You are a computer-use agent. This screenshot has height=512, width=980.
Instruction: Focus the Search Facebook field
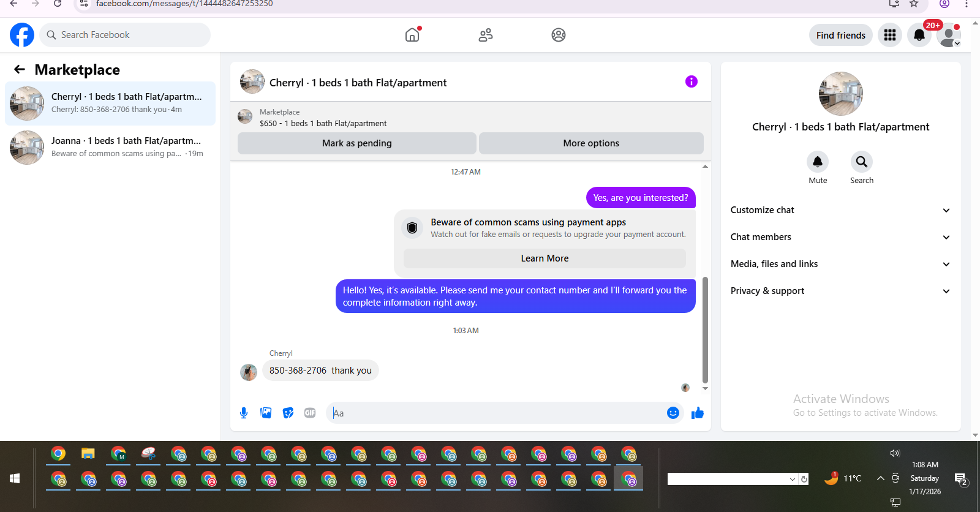[125, 35]
